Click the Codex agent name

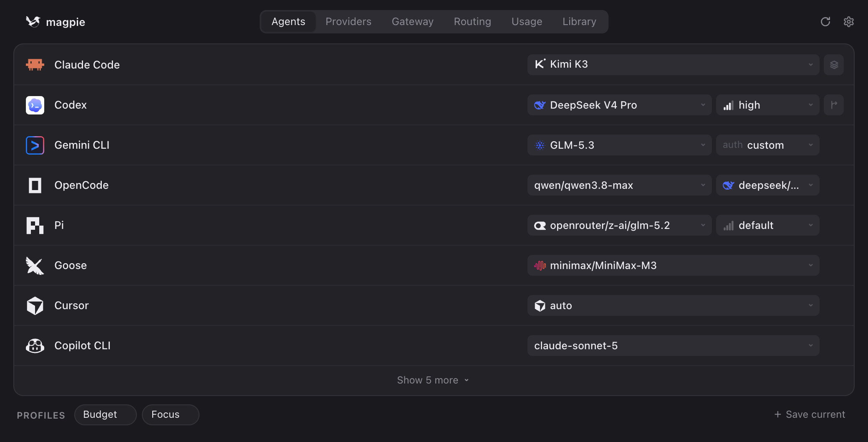tap(71, 105)
